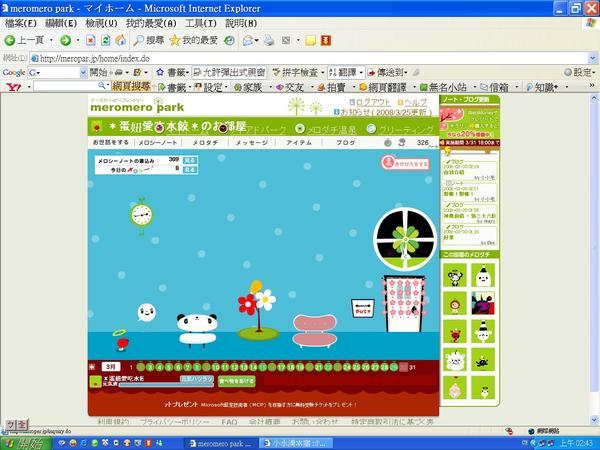Click the Back arrow button in Internet Explorer
Viewport: 600px width, 450px height.
24,40
